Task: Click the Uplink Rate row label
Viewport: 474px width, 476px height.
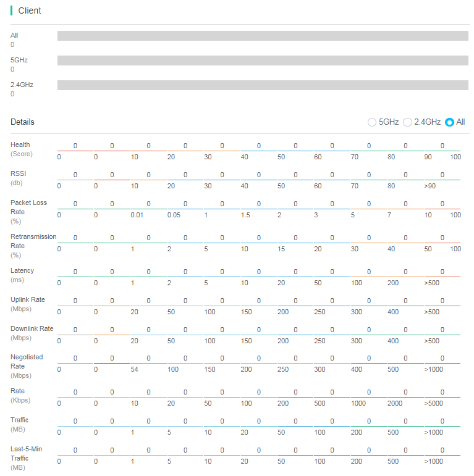Action: (x=28, y=304)
